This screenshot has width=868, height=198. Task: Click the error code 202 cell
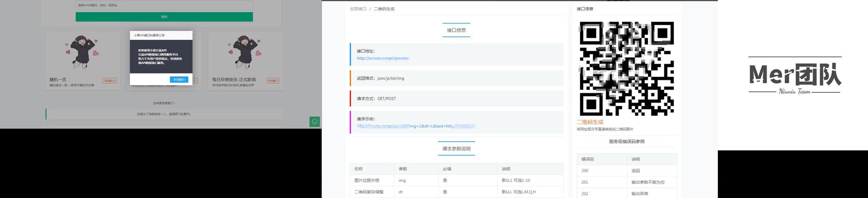point(602,193)
